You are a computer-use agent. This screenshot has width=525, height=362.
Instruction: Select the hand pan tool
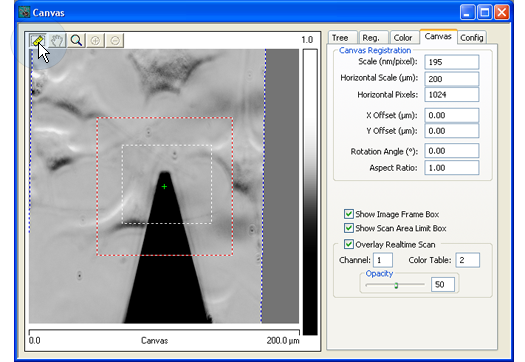point(57,41)
